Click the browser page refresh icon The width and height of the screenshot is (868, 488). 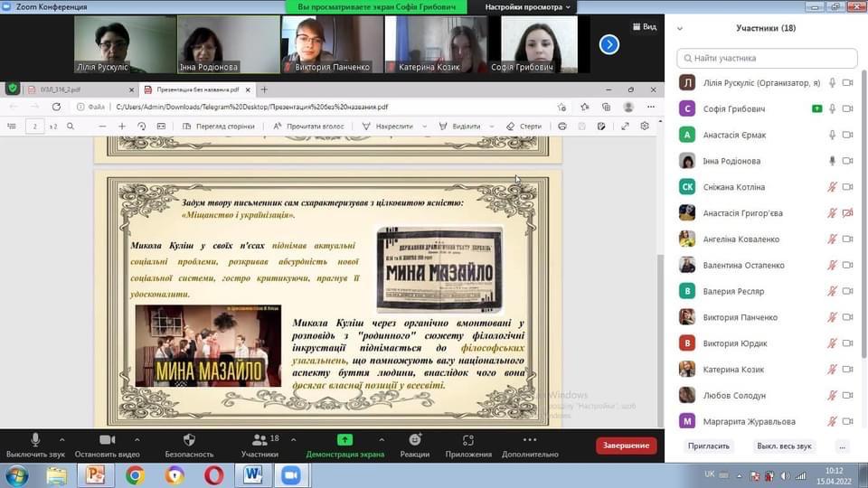[55, 107]
